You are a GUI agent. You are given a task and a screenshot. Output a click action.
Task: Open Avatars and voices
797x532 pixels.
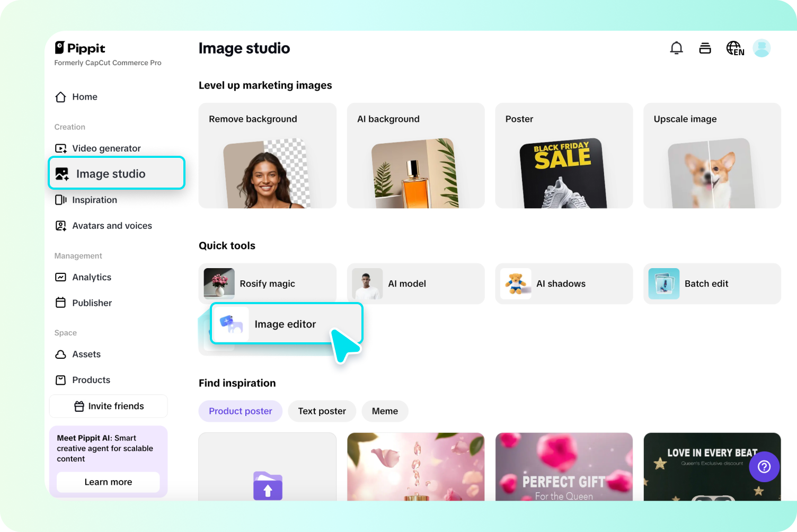[x=111, y=225]
